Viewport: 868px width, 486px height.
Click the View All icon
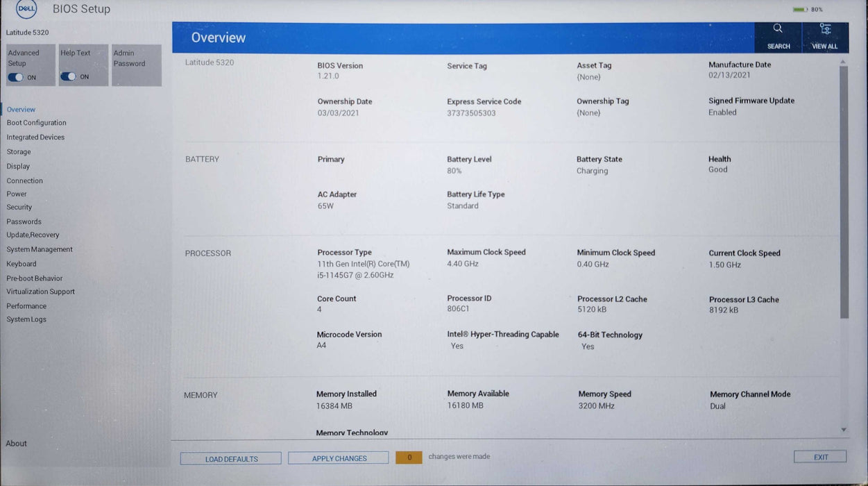point(825,29)
